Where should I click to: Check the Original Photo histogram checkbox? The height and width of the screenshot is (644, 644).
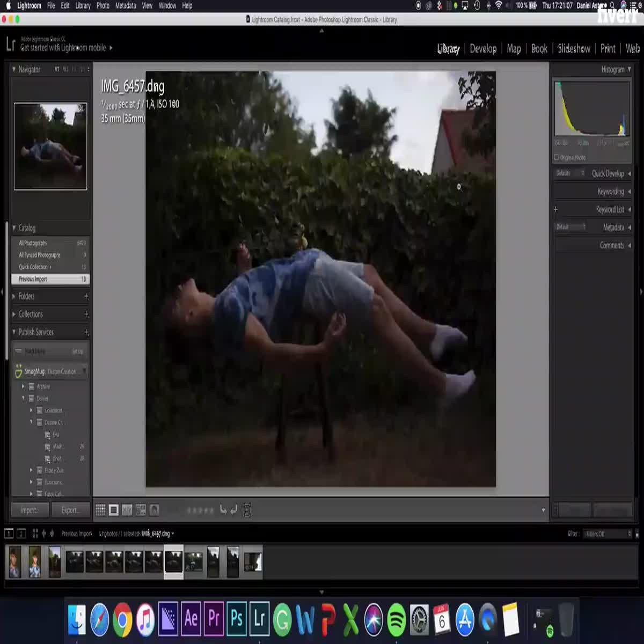pos(557,157)
